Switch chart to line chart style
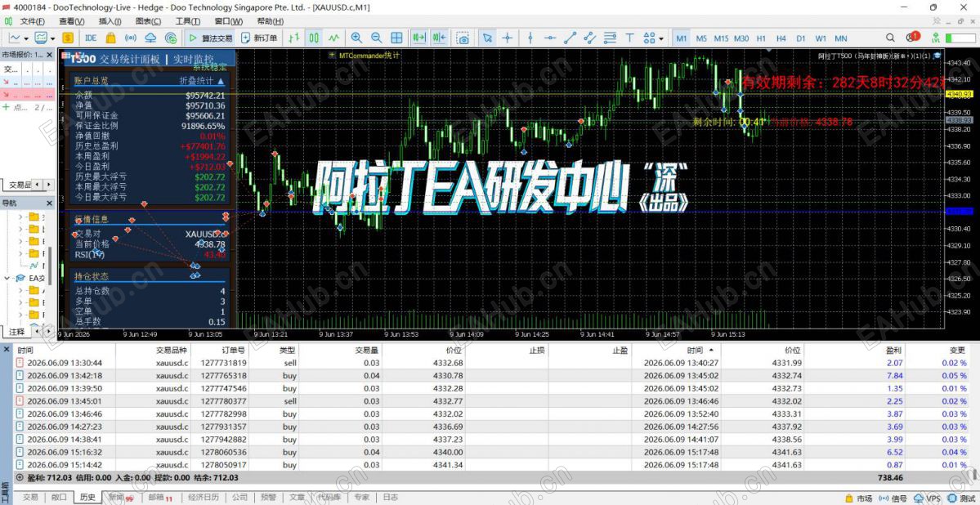This screenshot has width=980, height=505. click(x=334, y=38)
